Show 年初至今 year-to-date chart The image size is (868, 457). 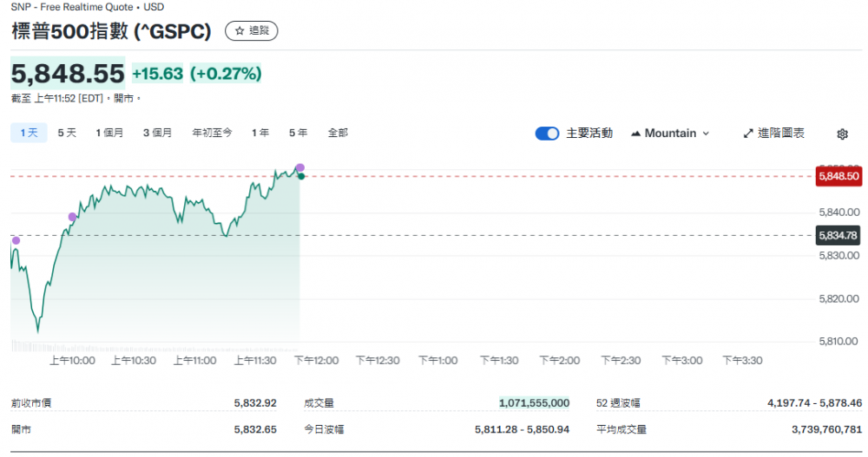click(212, 133)
